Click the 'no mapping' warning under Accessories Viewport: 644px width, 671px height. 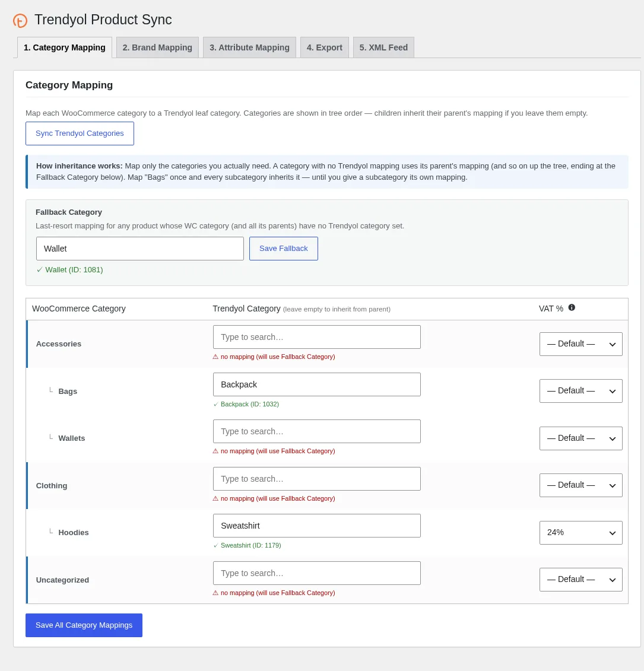click(x=274, y=357)
